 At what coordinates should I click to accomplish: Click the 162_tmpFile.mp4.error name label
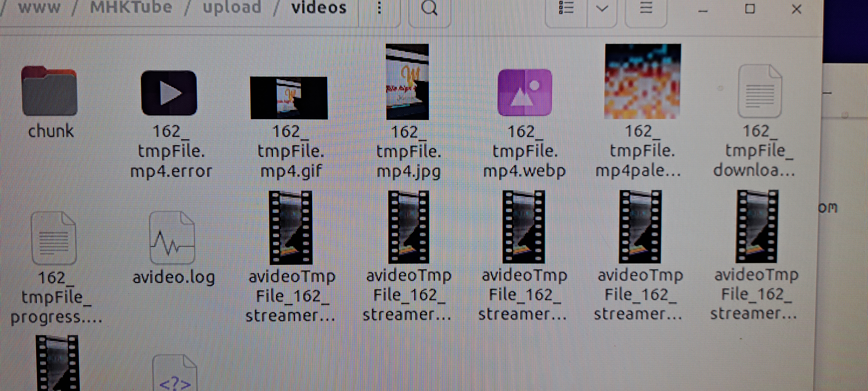point(171,151)
